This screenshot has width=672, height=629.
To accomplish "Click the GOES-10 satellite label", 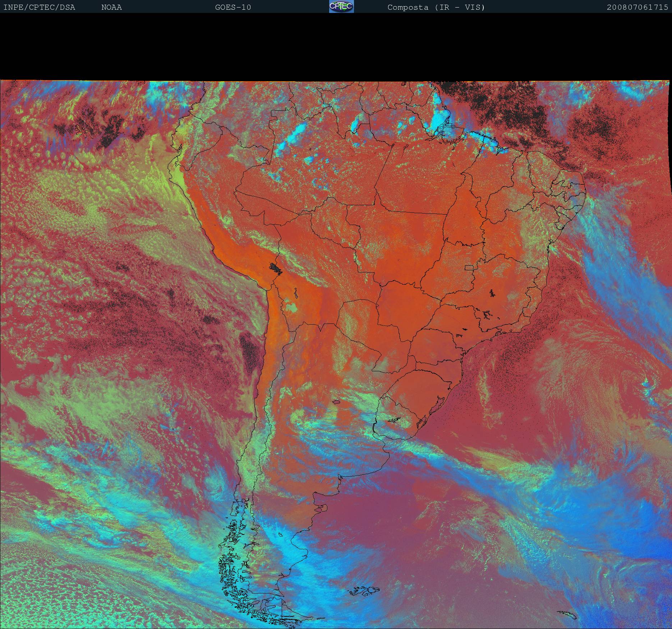I will coord(233,7).
